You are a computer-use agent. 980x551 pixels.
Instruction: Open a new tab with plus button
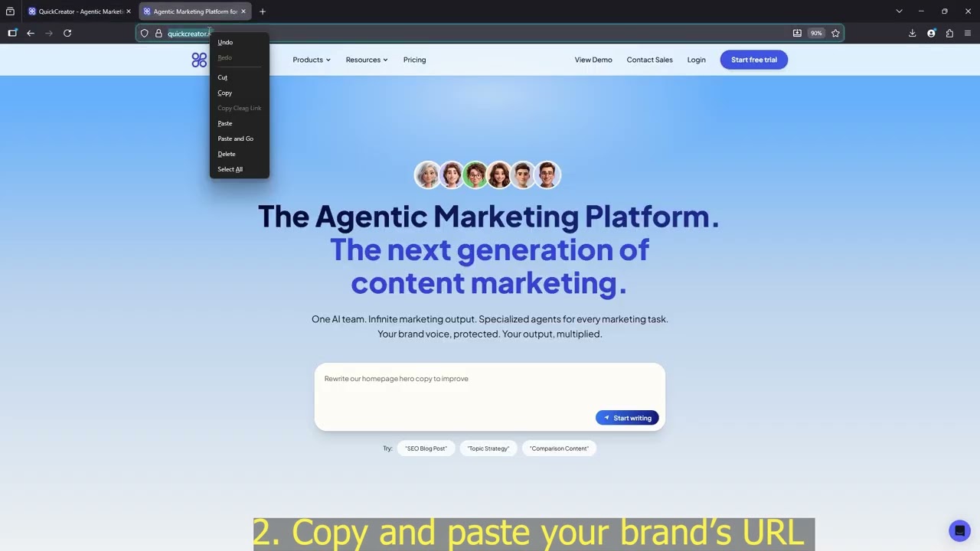pos(263,11)
